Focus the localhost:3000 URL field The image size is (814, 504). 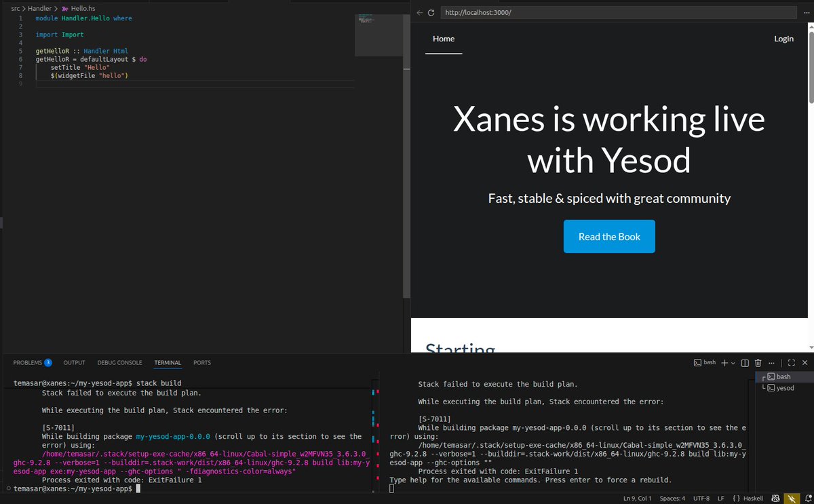617,13
